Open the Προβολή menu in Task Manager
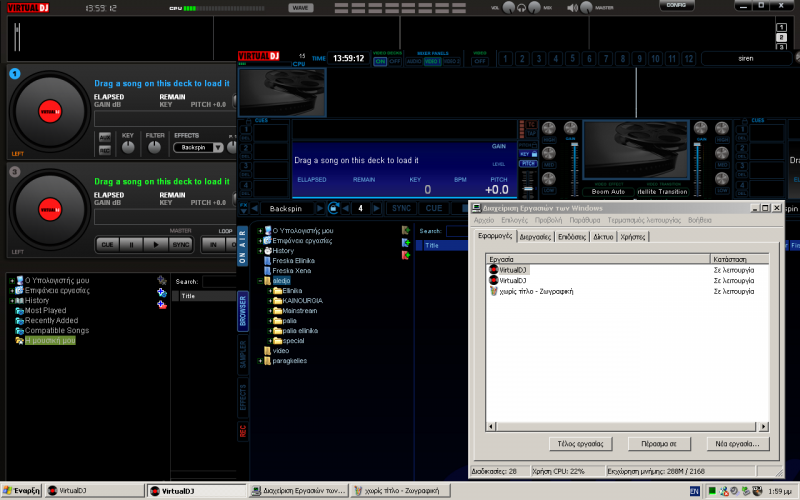Viewport: 800px width, 500px height. pyautogui.click(x=548, y=220)
